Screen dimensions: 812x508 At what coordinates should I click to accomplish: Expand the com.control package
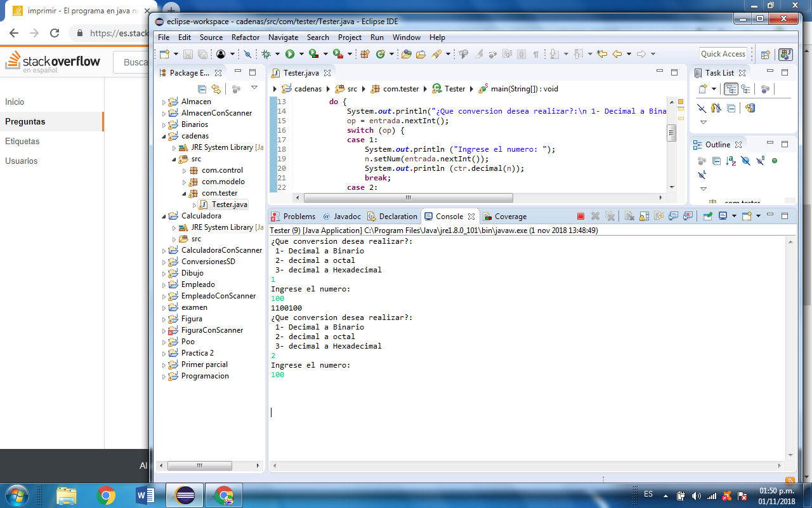coord(184,170)
